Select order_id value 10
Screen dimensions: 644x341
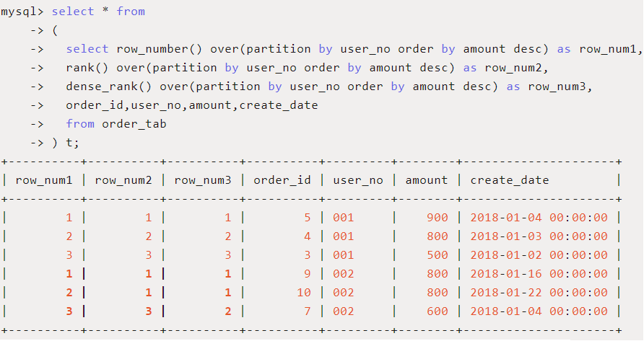[x=304, y=293]
